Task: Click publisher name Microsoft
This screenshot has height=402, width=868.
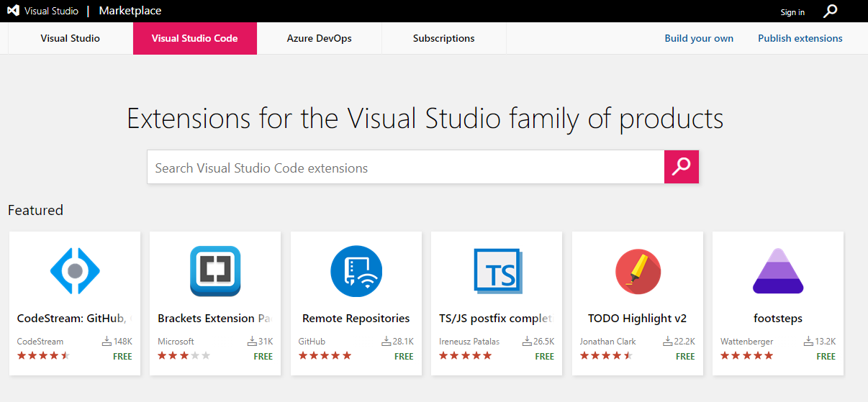Action: (x=176, y=342)
